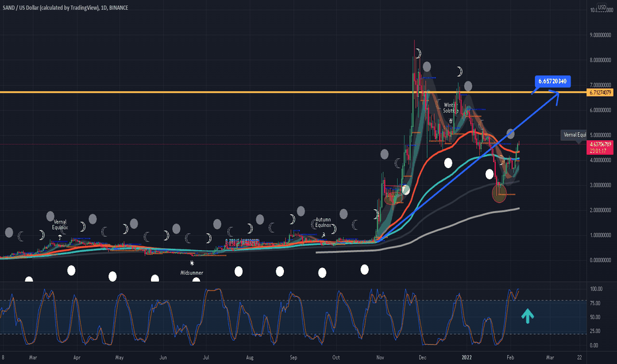The image size is (617, 364).
Task: Click the Oct label on time axis
Action: coord(336,357)
